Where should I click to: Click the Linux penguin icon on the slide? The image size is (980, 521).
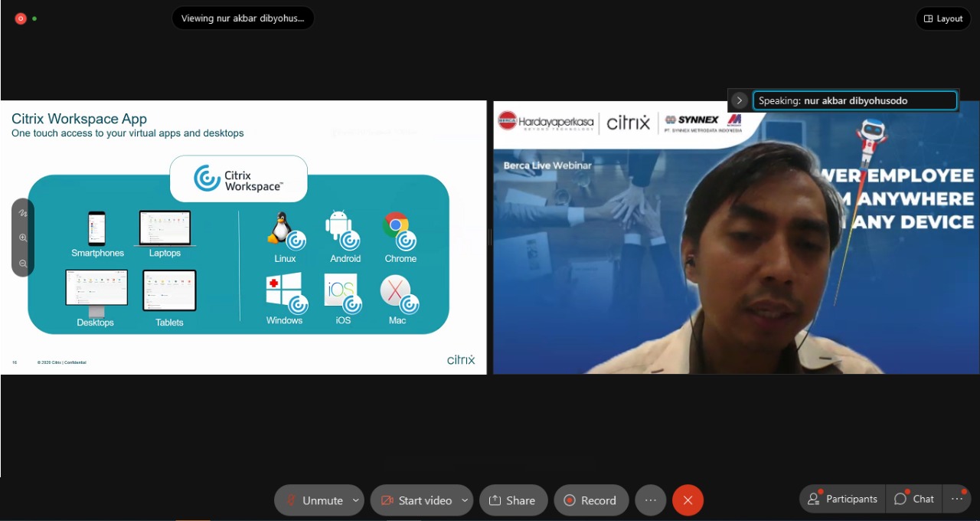[286, 231]
